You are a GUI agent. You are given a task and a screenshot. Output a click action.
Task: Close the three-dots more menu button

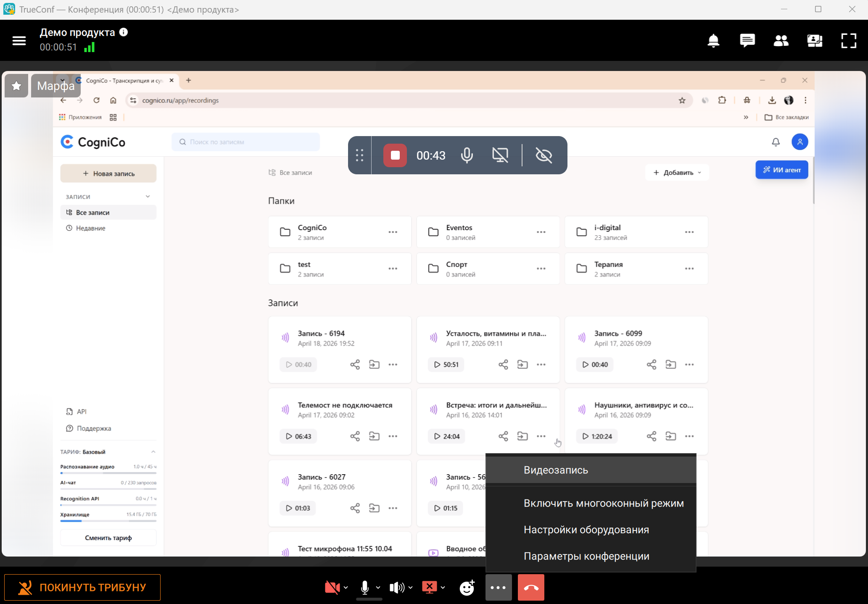pos(499,587)
